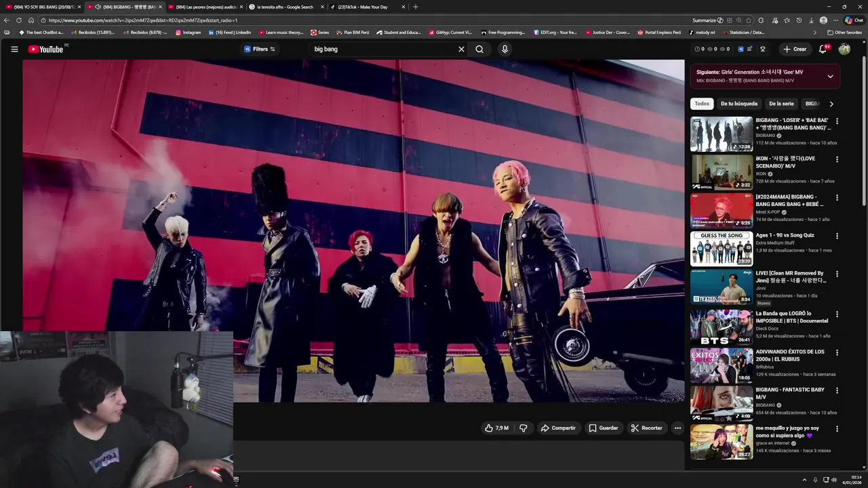
Task: Show more filter chips with right arrow
Action: click(831, 104)
